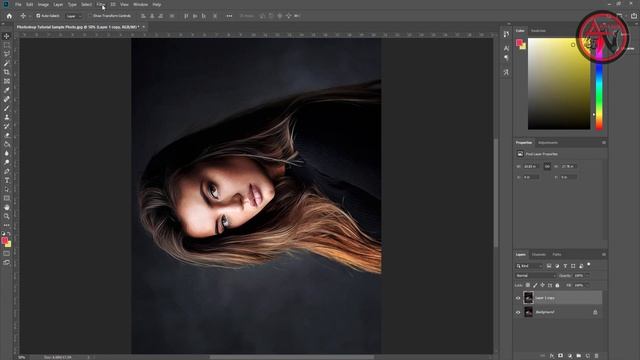
Task: Switch to the Channels tab
Action: pyautogui.click(x=539, y=255)
